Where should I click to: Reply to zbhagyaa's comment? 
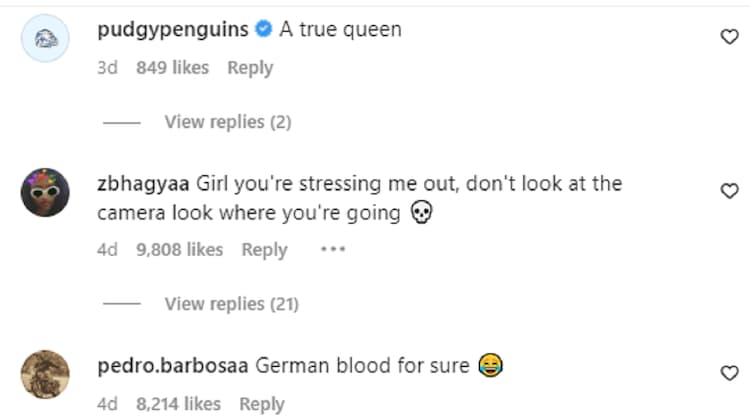264,250
